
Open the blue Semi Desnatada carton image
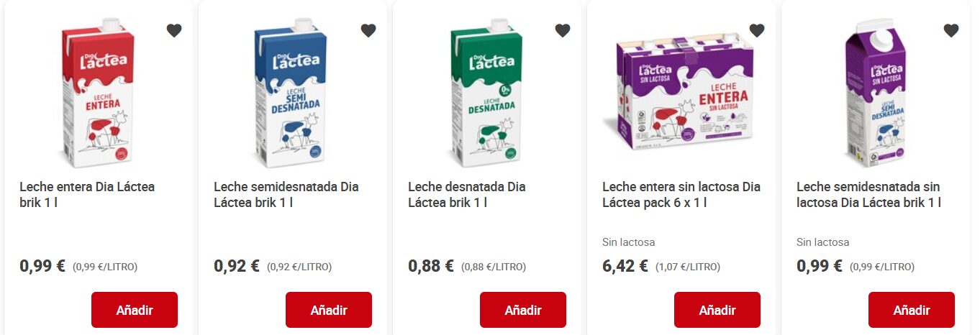(x=293, y=93)
